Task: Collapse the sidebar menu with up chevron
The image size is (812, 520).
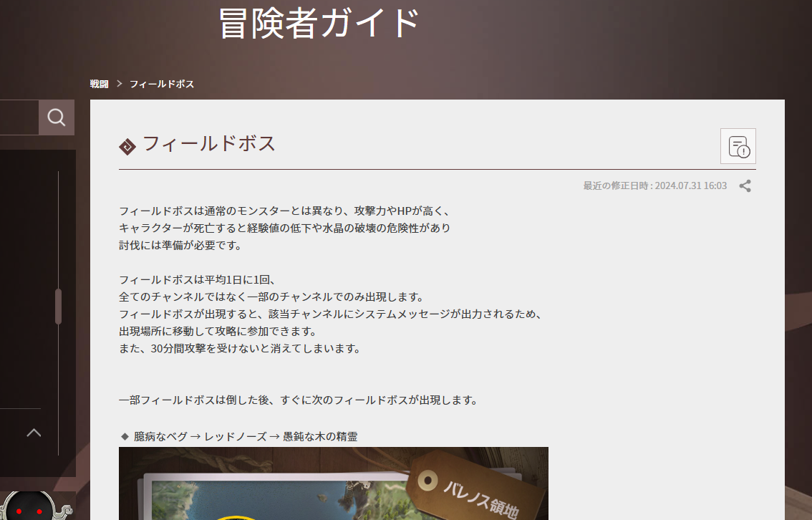Action: pos(34,432)
